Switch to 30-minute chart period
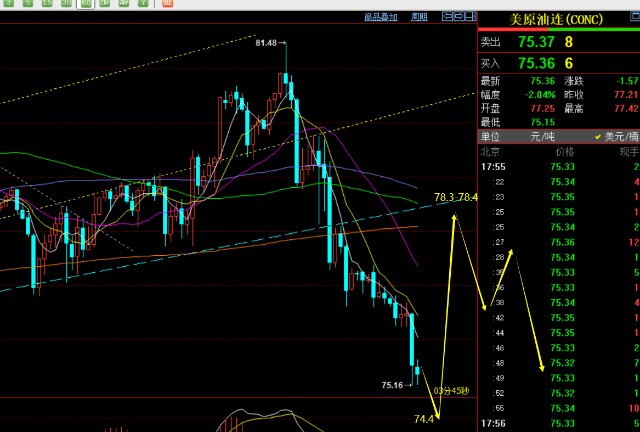The width and height of the screenshot is (640, 432). coord(66,3)
